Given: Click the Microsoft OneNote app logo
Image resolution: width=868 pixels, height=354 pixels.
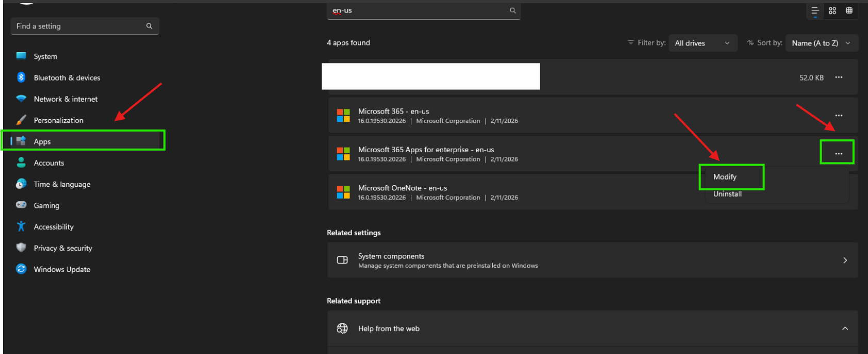Looking at the screenshot, I should coord(343,192).
